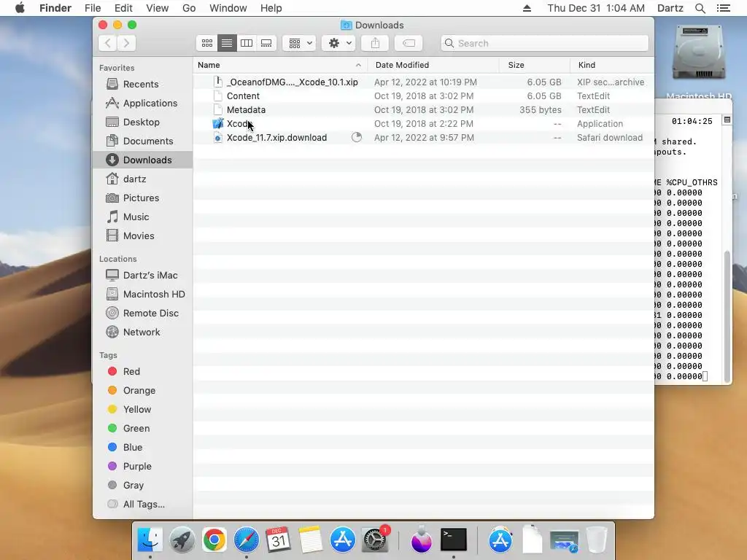Open the Go menu
The height and width of the screenshot is (560, 747).
click(x=189, y=8)
